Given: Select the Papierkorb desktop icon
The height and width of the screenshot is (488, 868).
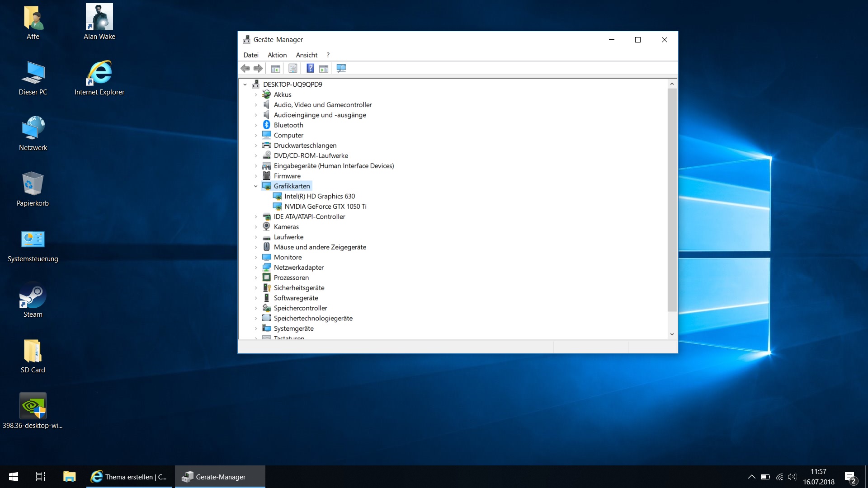Looking at the screenshot, I should coord(33,189).
